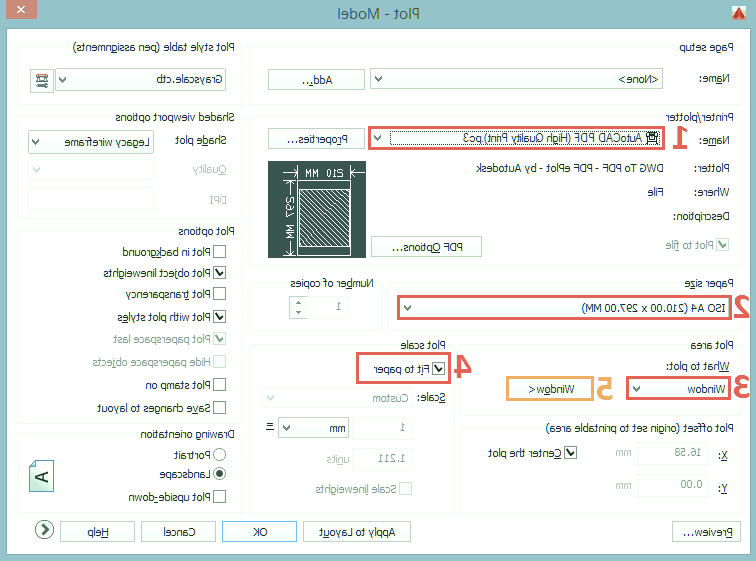Open the Scale Custom dropdown
The width and height of the screenshot is (756, 561).
pos(337,398)
